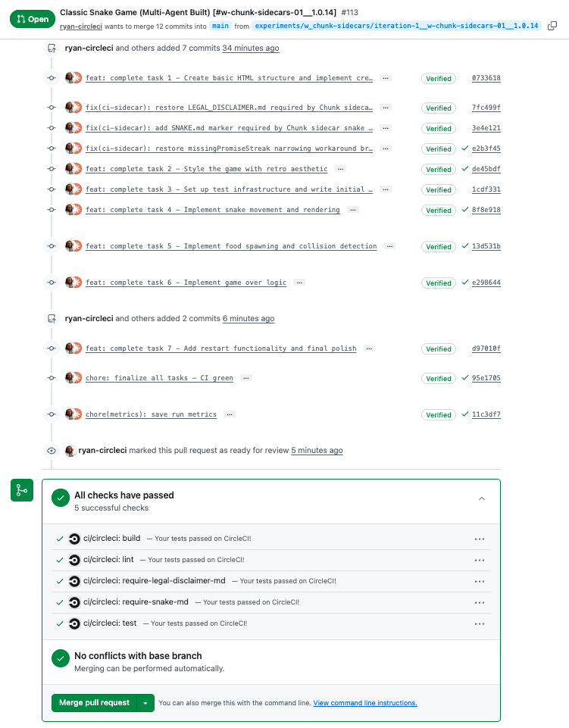Open commit hash 7fc499f
Image resolution: width=569 pixels, height=728 pixels.
(x=486, y=108)
